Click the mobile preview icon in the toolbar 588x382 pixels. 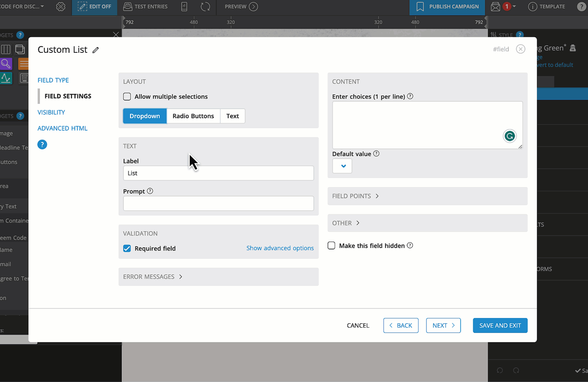pos(184,6)
